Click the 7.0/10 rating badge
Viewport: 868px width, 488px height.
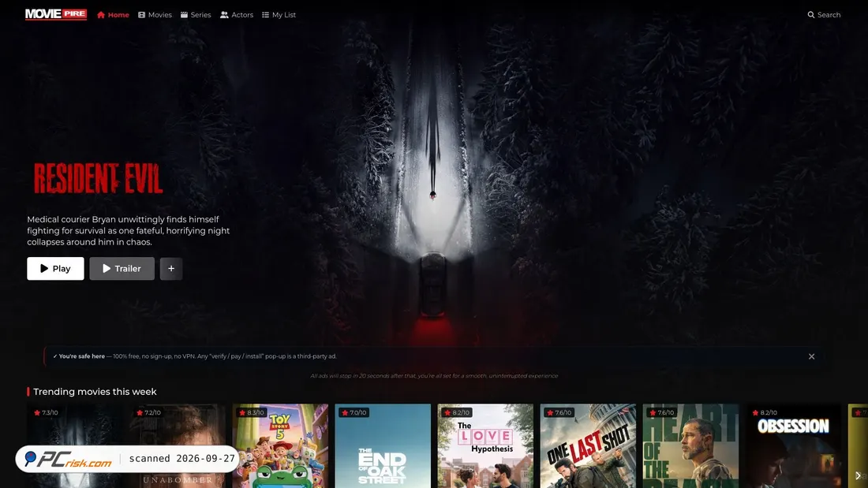[x=354, y=413]
